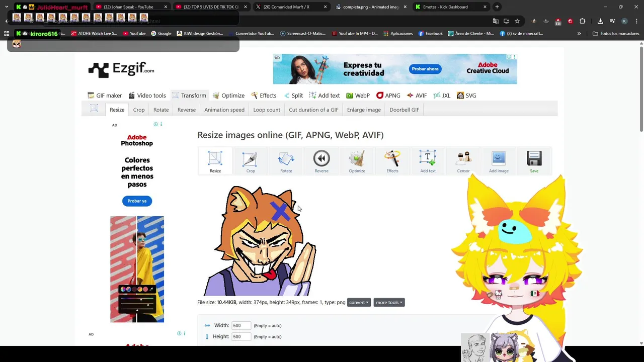This screenshot has width=644, height=362.
Task: Open the translate page icon
Action: click(496, 21)
